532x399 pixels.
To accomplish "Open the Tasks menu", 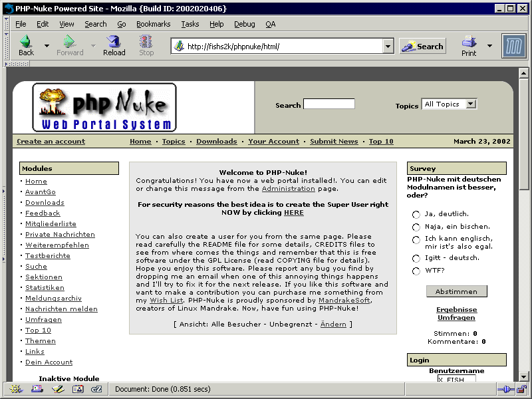I will [190, 24].
